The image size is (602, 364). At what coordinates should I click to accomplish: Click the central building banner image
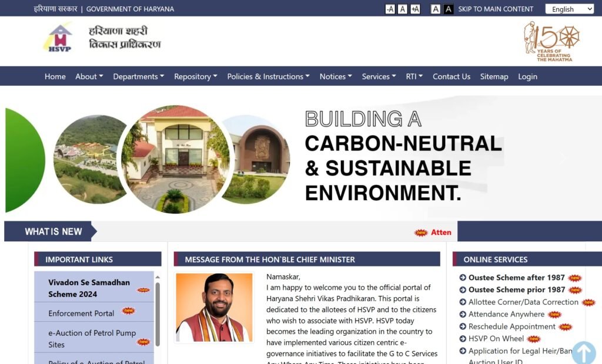coord(175,159)
